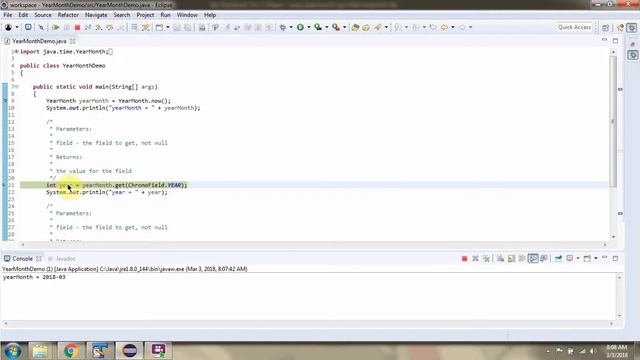Open the dropdown arrow beside the Coverage icon
The height and width of the screenshot is (360, 640).
(x=327, y=27)
